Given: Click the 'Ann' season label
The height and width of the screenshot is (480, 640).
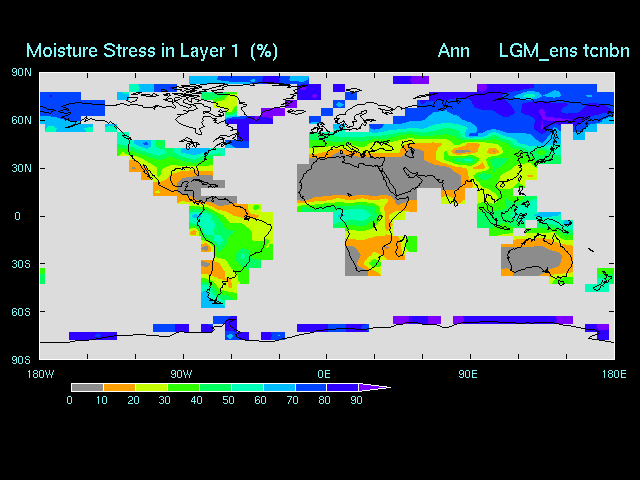Looking at the screenshot, I should [x=453, y=50].
